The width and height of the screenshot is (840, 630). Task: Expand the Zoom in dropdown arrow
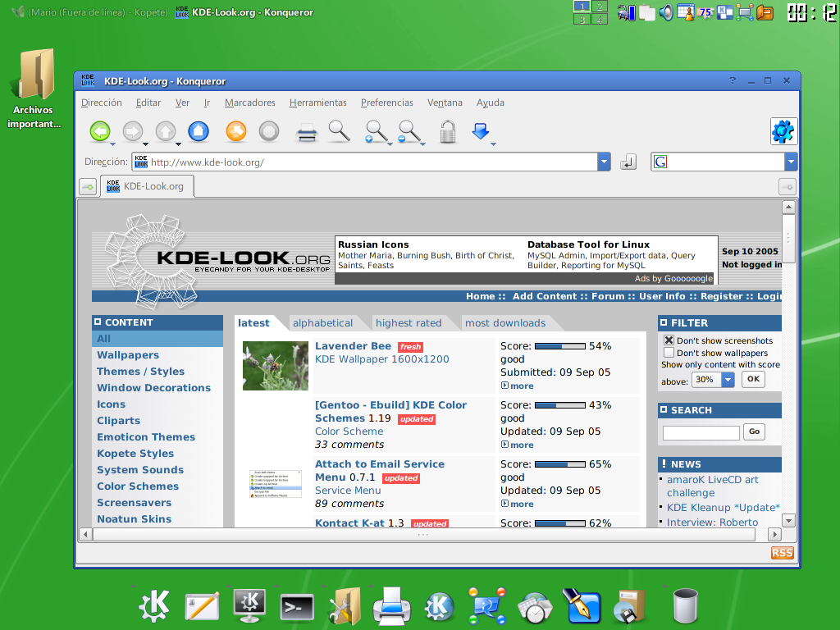point(390,144)
